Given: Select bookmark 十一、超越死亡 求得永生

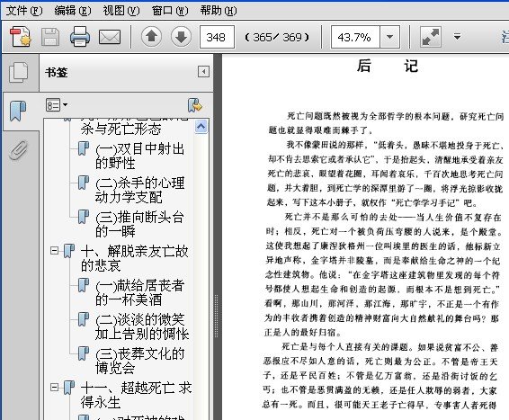Looking at the screenshot, I should [136, 395].
